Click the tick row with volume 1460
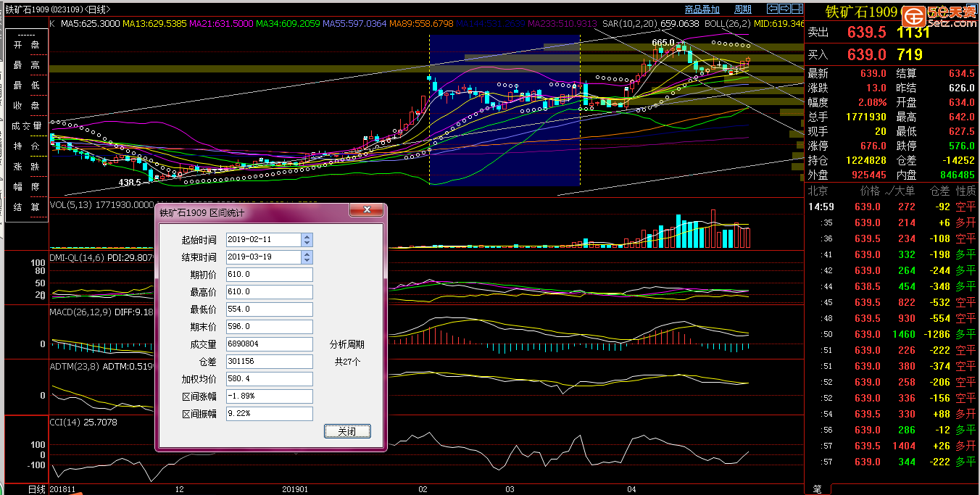The height and width of the screenshot is (495, 980). click(892, 334)
